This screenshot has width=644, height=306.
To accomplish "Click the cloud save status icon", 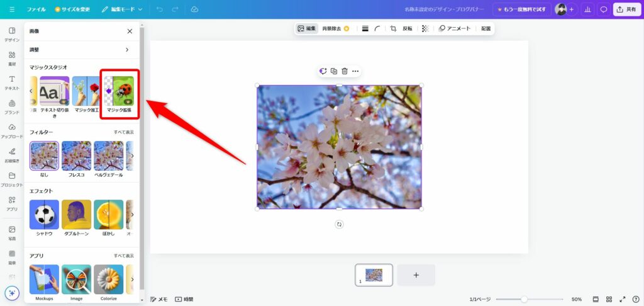I will (x=195, y=9).
